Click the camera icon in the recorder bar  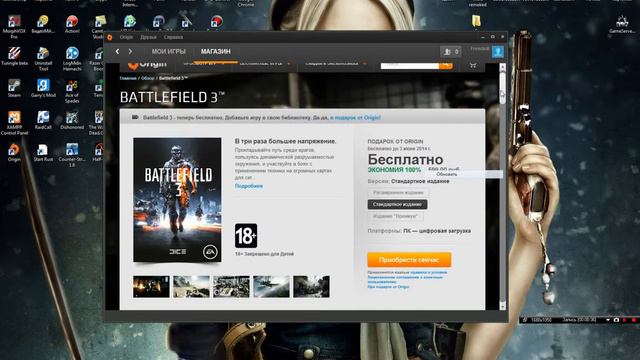click(616, 320)
